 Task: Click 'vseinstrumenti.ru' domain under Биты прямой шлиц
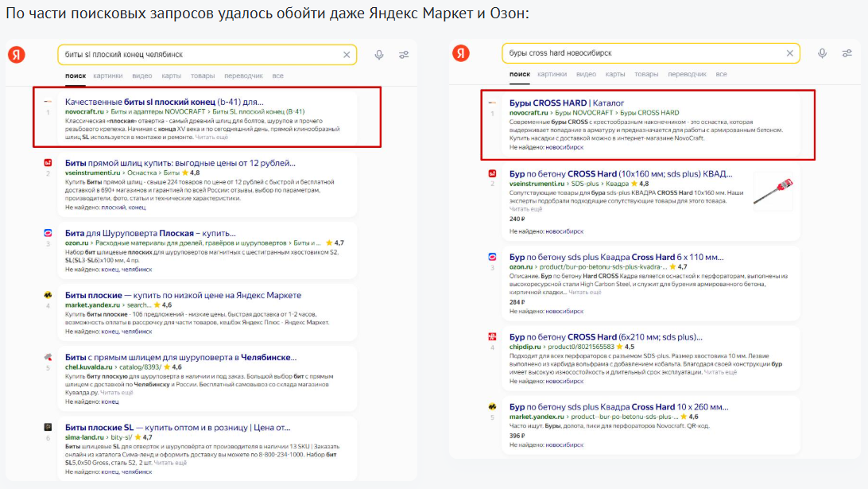(92, 173)
